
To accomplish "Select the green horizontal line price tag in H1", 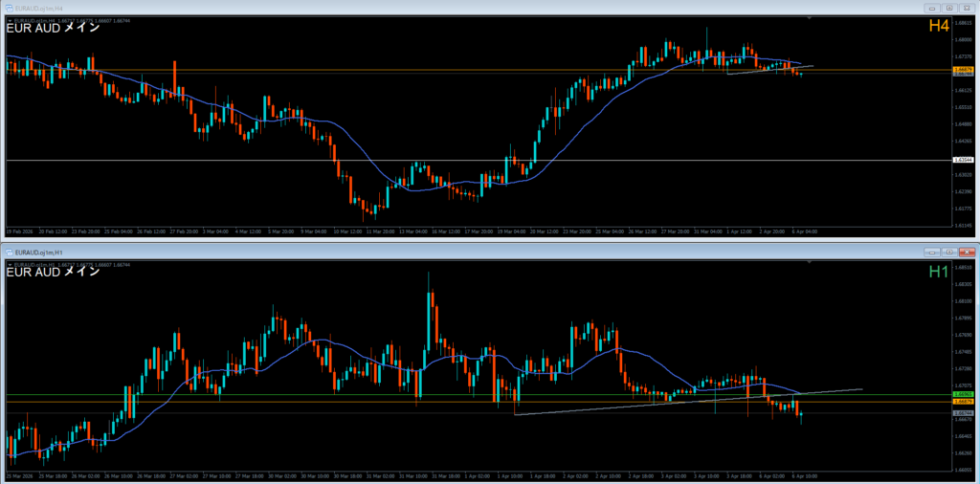I will point(962,394).
